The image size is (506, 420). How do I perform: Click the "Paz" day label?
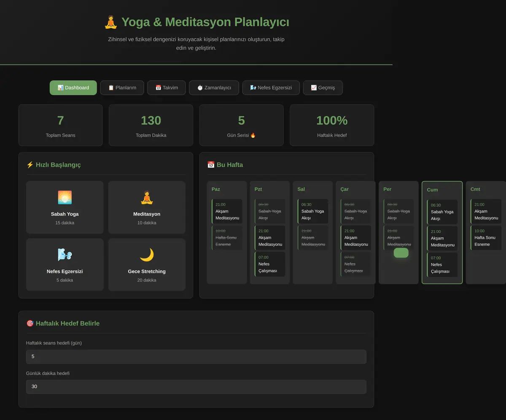click(216, 189)
